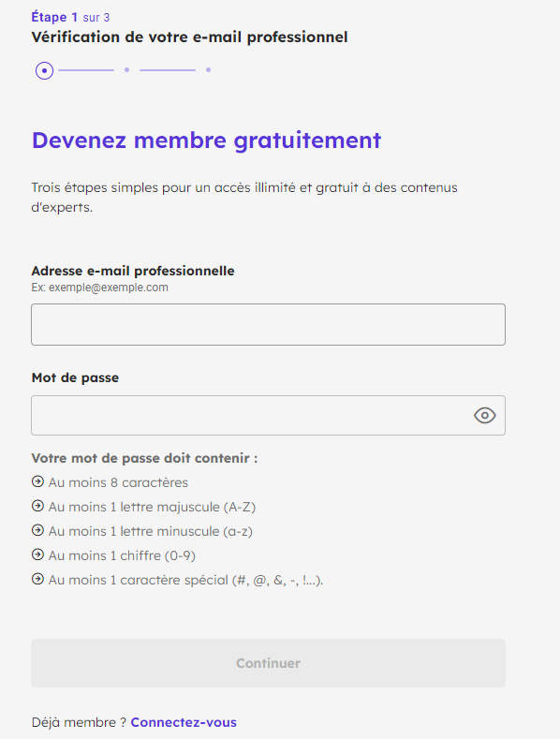Toggle password visibility with the eye icon
The height and width of the screenshot is (739, 560).
(484, 416)
